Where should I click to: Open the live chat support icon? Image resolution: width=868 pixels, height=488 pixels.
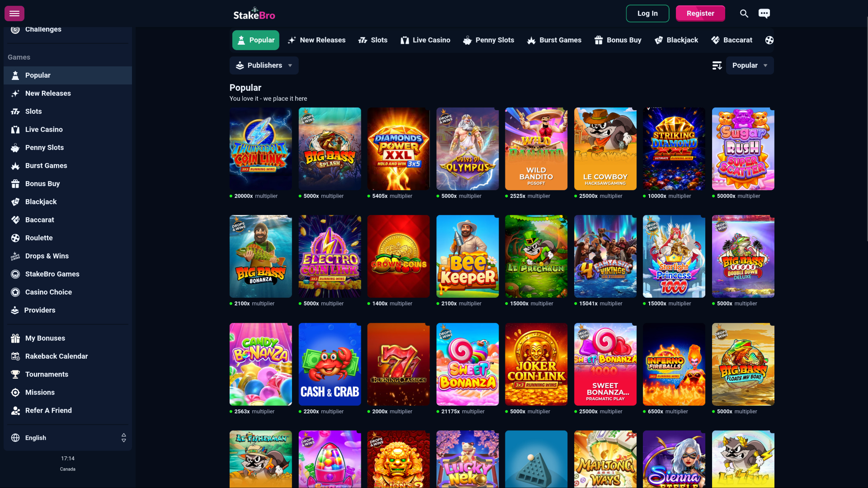click(764, 14)
